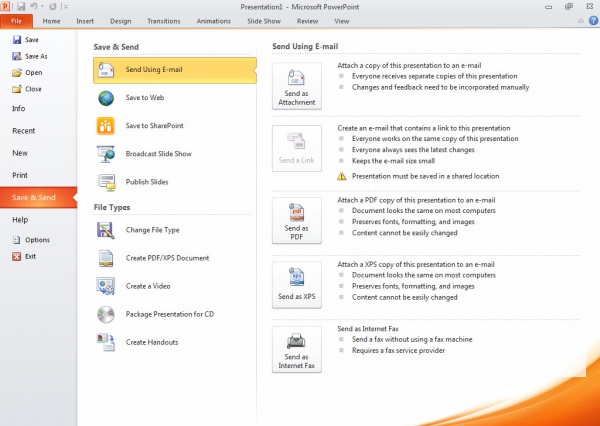The image size is (600, 426).
Task: Click the Save to SharePoint orange icon
Action: 106,126
